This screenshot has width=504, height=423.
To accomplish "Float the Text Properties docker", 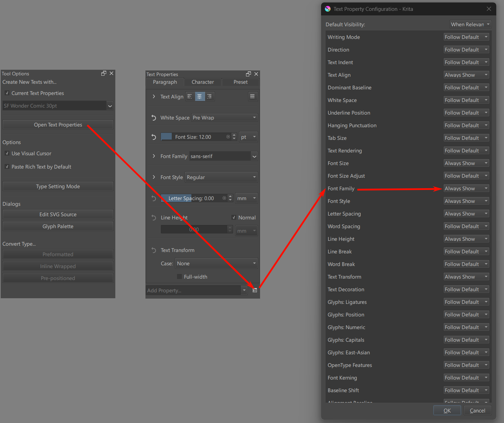I will 248,74.
